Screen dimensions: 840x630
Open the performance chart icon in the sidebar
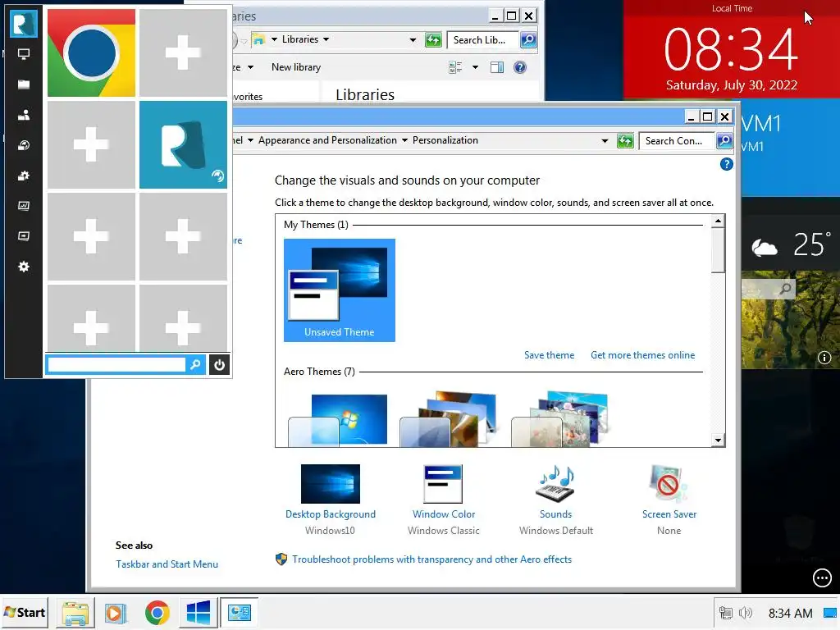point(24,206)
